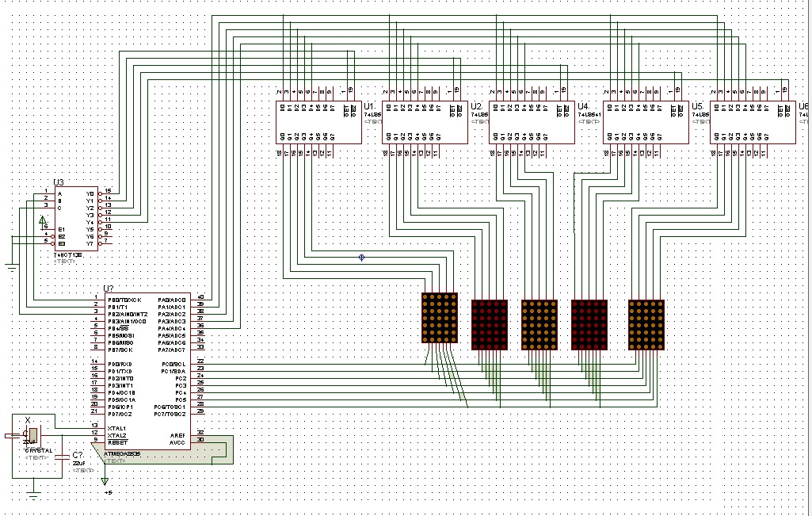Click the <TEXT> placeholder under ATMEGA8535
This screenshot has width=812, height=516.
tap(113, 460)
